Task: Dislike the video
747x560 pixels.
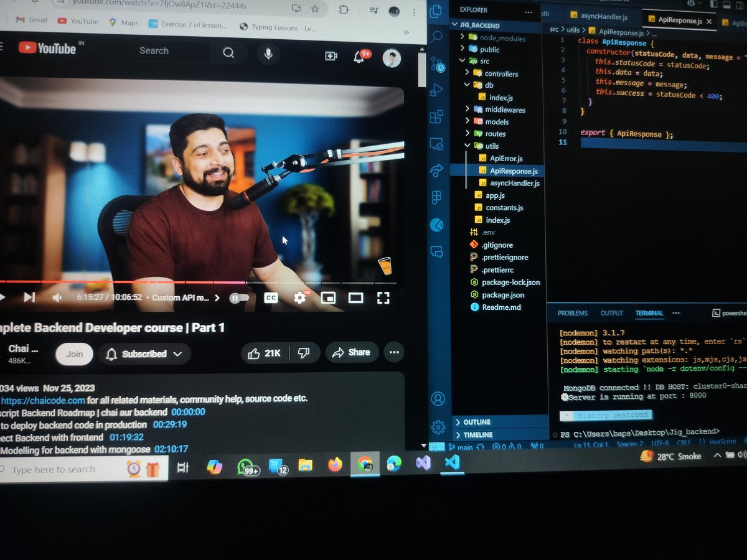Action: pyautogui.click(x=304, y=353)
